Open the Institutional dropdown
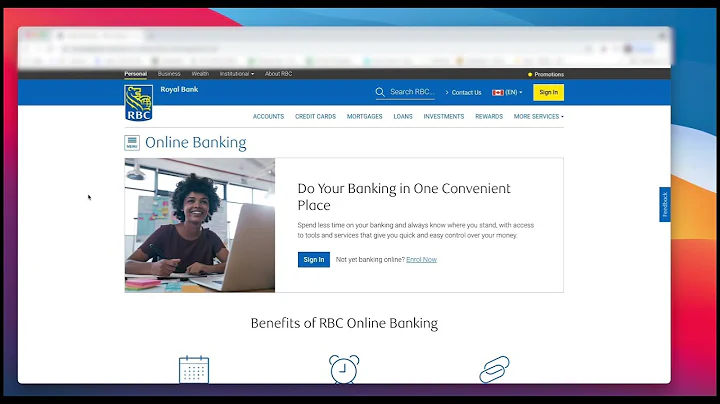 pos(236,73)
